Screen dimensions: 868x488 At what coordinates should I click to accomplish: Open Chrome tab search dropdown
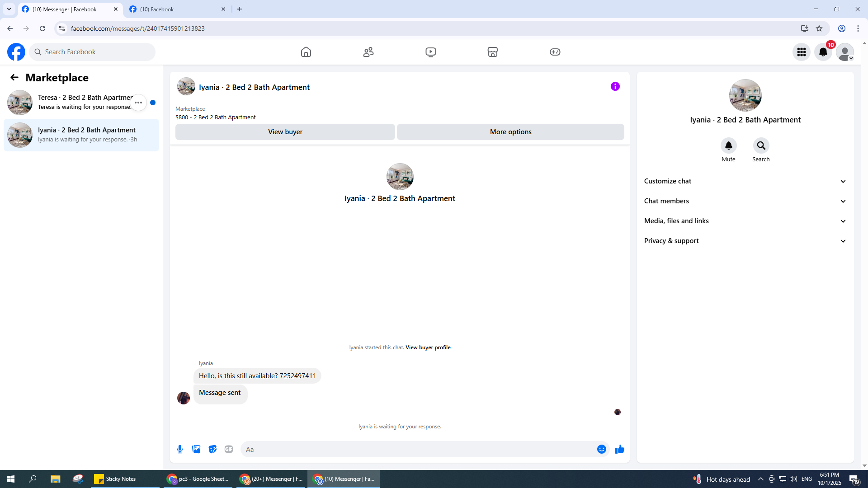click(9, 9)
